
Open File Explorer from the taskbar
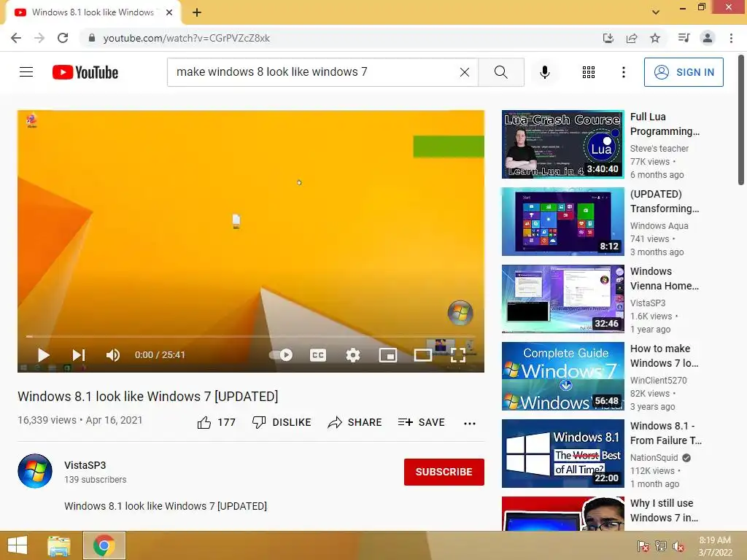[59, 545]
